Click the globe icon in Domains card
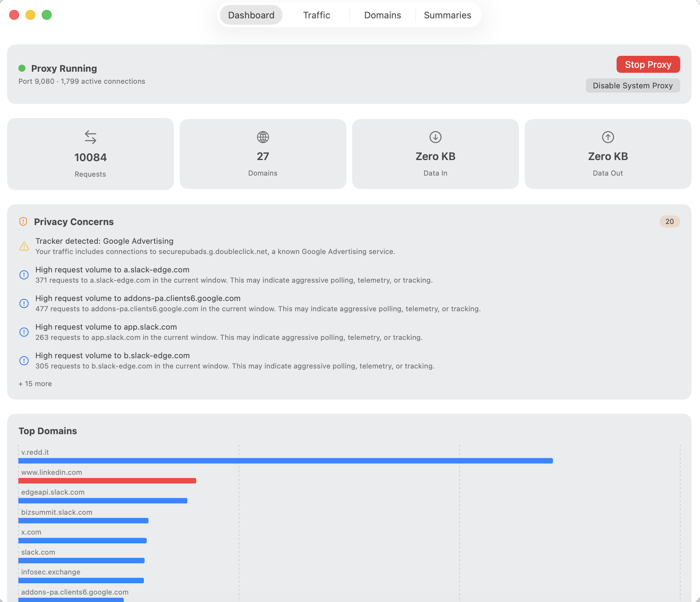The width and height of the screenshot is (700, 602). pos(263,137)
